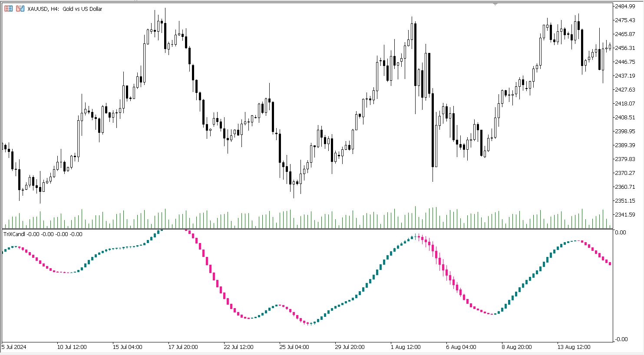Viewport: 644px width, 355px height.
Task: Select the TriXCandl indicator label
Action: (x=43, y=234)
